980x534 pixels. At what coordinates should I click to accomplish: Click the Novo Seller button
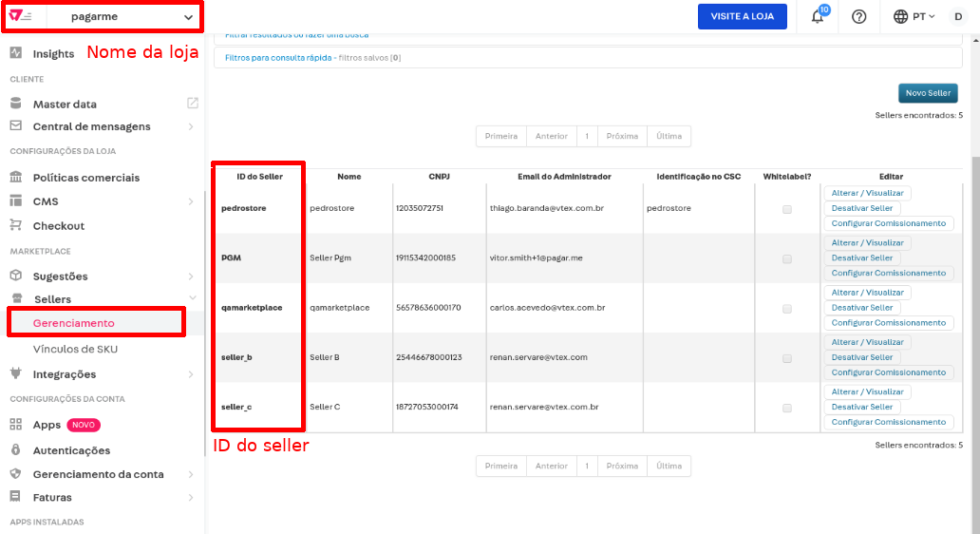(927, 93)
